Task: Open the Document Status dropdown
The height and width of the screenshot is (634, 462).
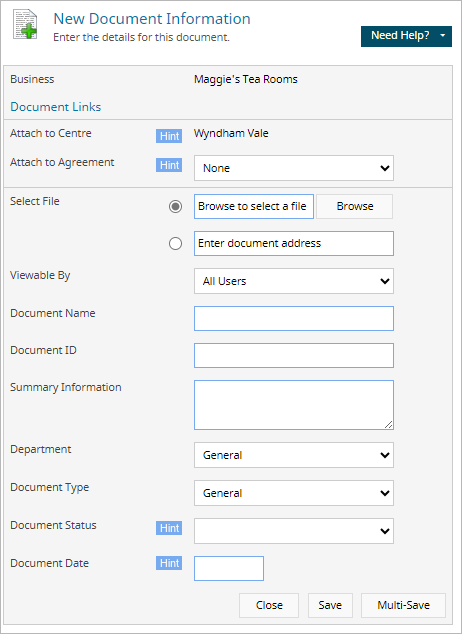Action: coord(294,531)
